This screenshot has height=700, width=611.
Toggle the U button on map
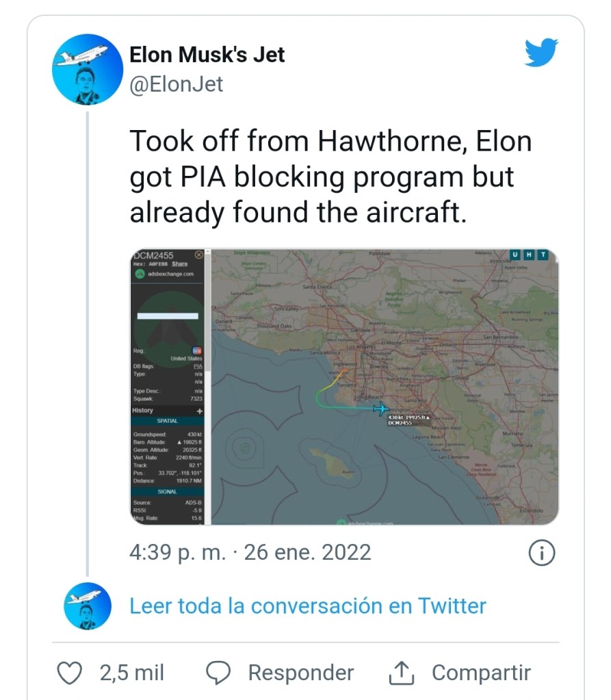(x=515, y=255)
